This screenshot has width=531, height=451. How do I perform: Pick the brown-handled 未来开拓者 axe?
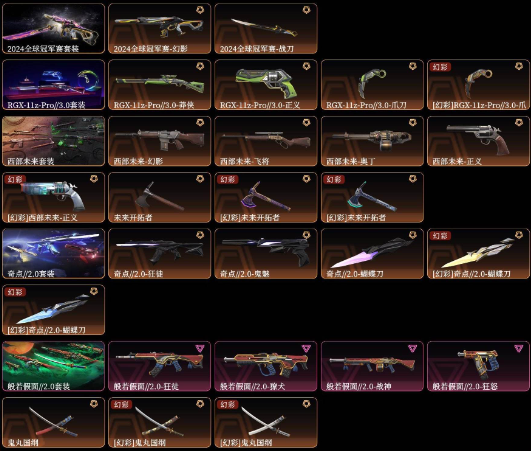pos(160,197)
